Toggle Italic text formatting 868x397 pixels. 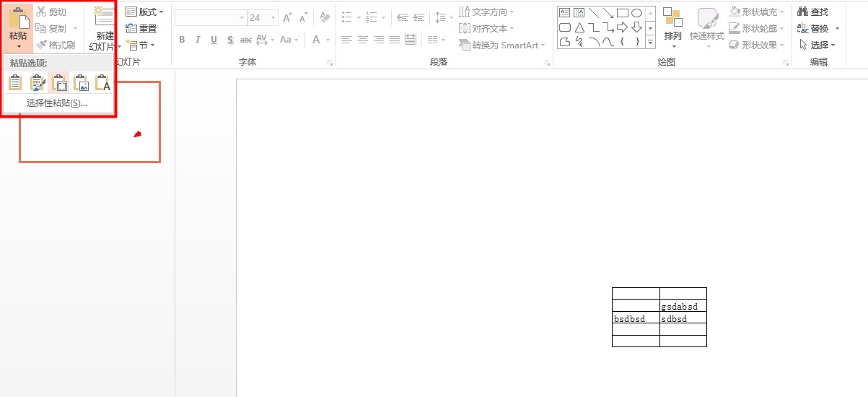pyautogui.click(x=198, y=40)
